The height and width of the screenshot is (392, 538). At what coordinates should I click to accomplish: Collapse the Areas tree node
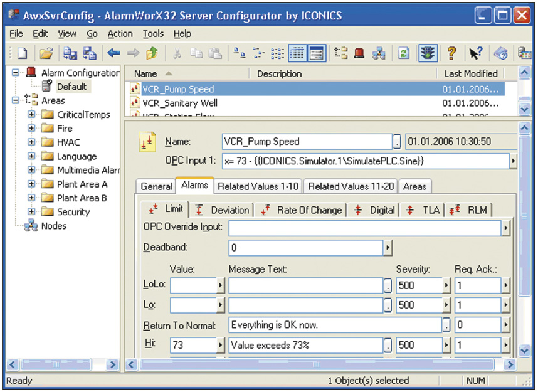point(16,100)
